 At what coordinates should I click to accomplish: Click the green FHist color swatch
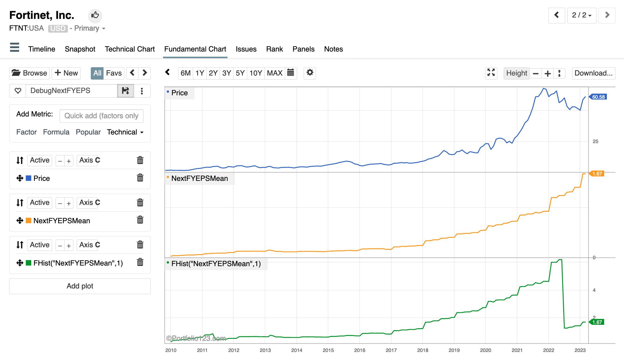[29, 263]
